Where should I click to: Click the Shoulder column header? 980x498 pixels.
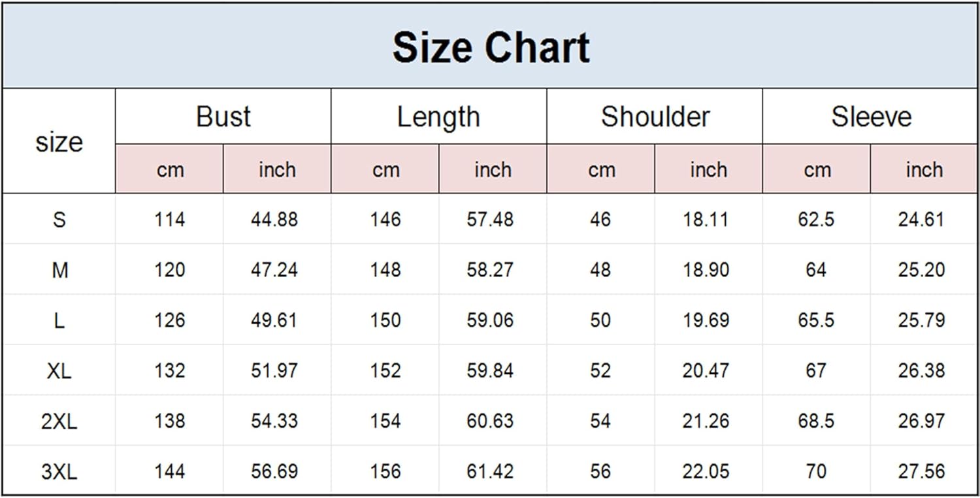[x=655, y=117]
